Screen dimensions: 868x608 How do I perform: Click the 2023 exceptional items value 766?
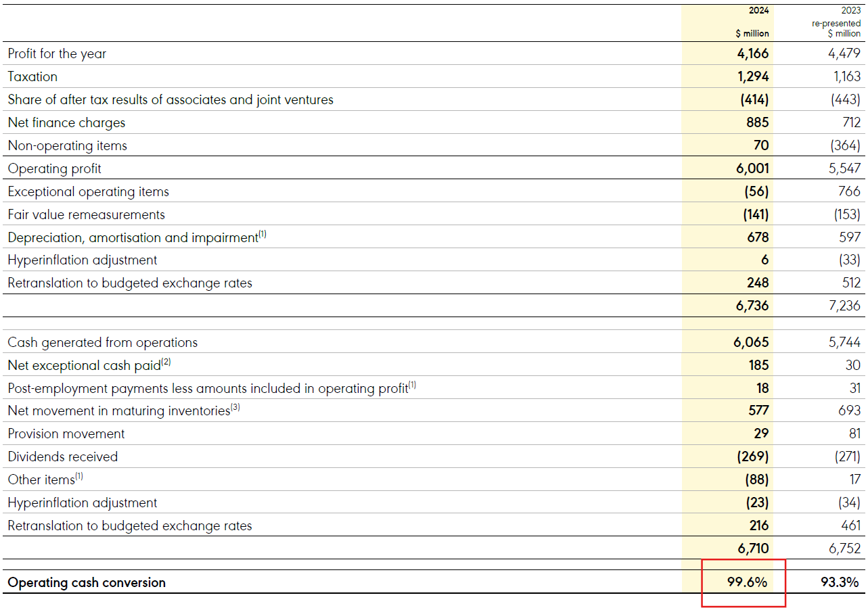[x=850, y=191]
